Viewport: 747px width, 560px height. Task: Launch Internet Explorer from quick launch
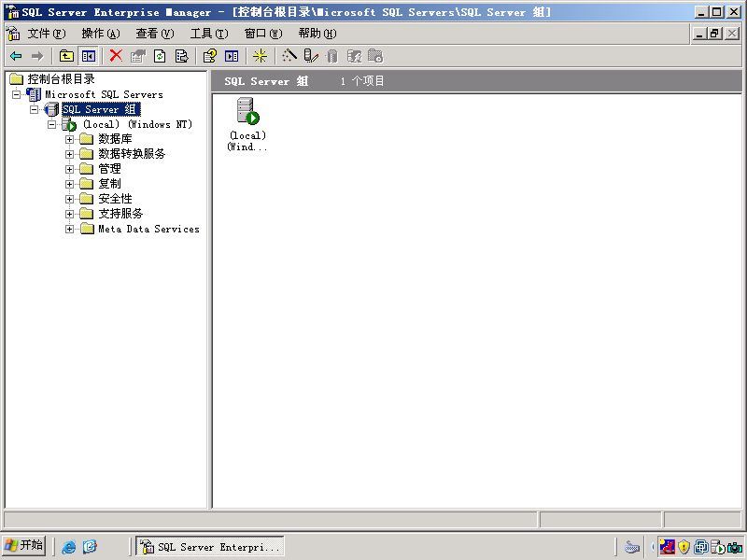(68, 547)
